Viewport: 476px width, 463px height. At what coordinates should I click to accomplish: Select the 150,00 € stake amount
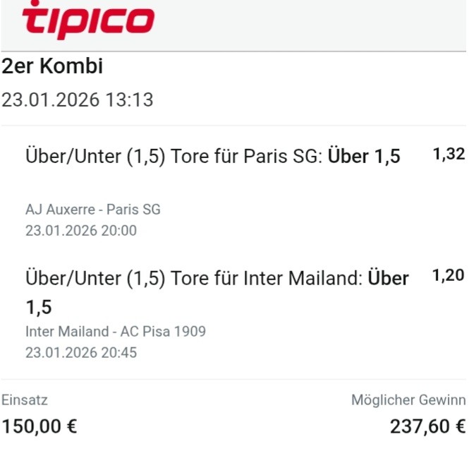[x=39, y=427]
